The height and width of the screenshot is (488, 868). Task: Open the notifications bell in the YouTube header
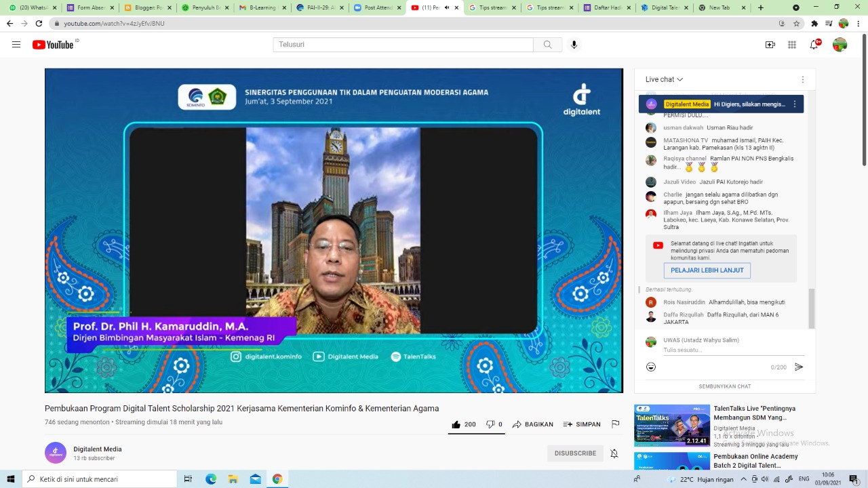point(814,45)
